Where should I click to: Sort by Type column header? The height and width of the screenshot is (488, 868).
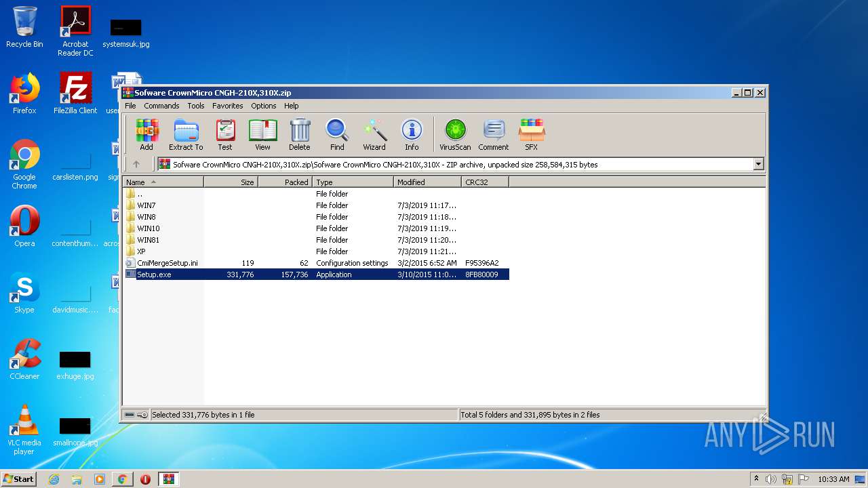tap(353, 182)
